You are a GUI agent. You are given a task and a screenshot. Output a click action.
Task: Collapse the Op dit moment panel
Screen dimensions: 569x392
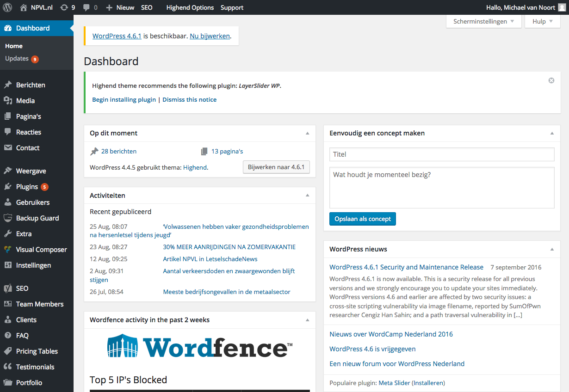click(307, 133)
